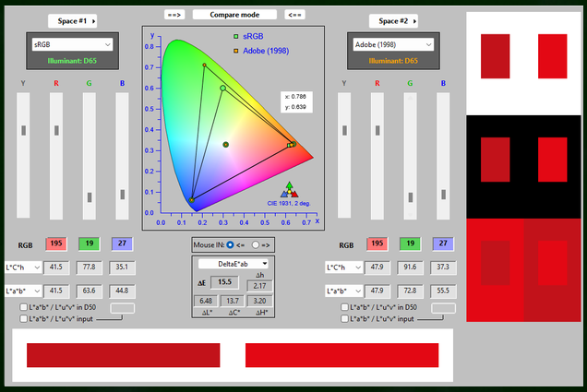
Task: Click the sRGB legend marker in chromaticity diagram
Action: 236,36
